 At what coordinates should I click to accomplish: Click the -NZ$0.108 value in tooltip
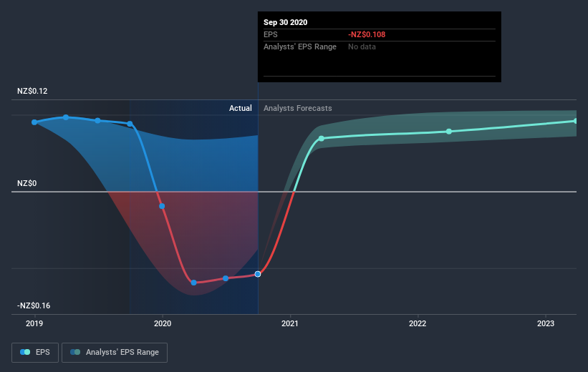[367, 34]
